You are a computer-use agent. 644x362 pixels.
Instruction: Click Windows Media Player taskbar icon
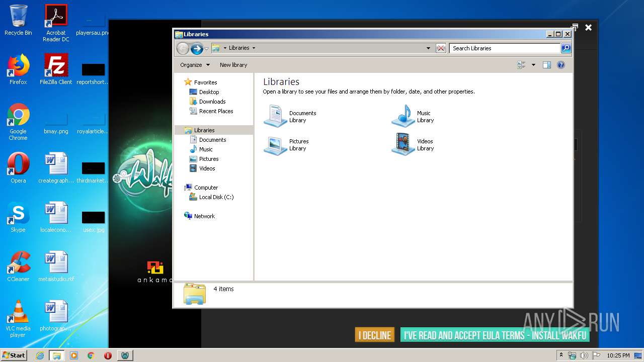(74, 355)
